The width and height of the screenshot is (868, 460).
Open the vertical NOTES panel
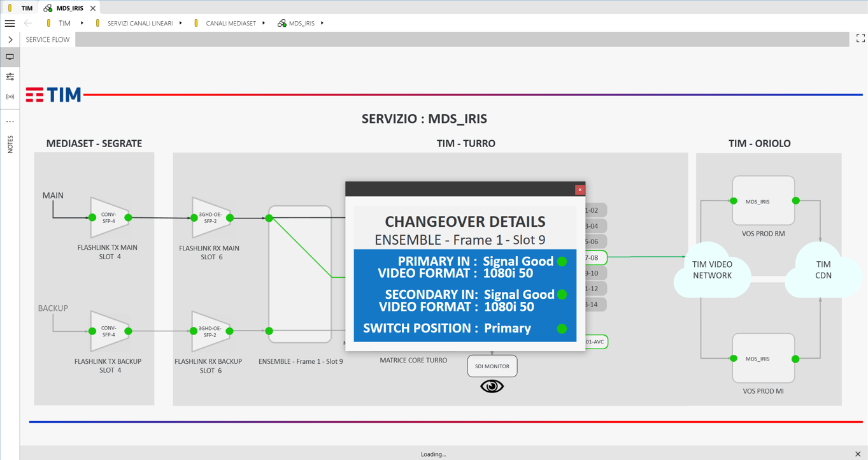click(x=10, y=144)
